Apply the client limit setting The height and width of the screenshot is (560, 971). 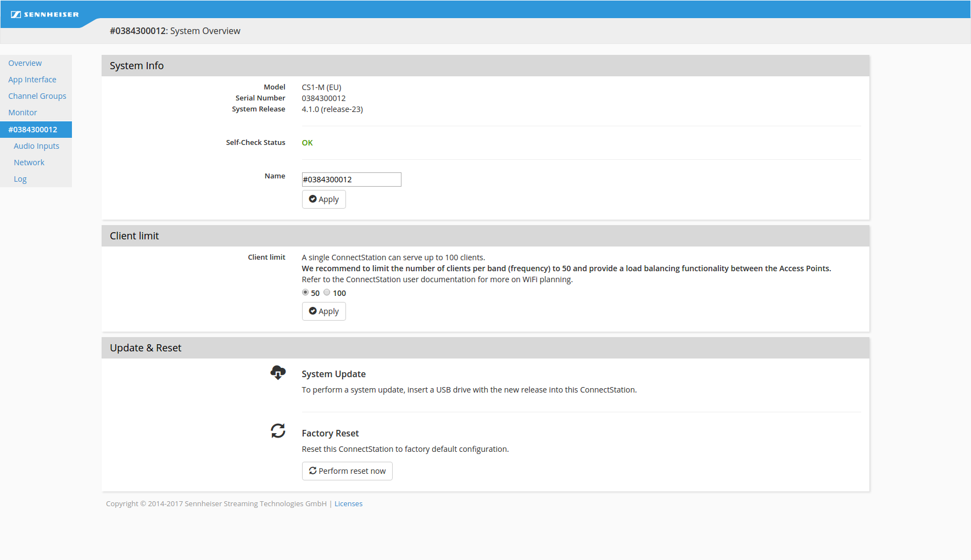323,311
